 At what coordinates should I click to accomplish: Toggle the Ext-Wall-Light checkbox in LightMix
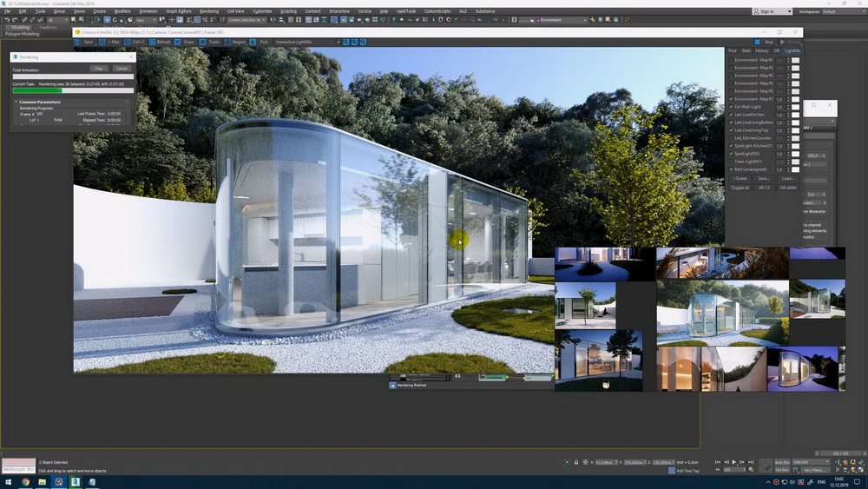[731, 107]
